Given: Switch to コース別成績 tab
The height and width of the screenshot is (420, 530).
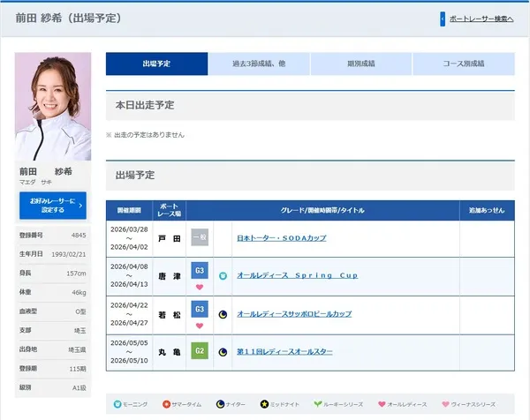Looking at the screenshot, I should [464, 64].
